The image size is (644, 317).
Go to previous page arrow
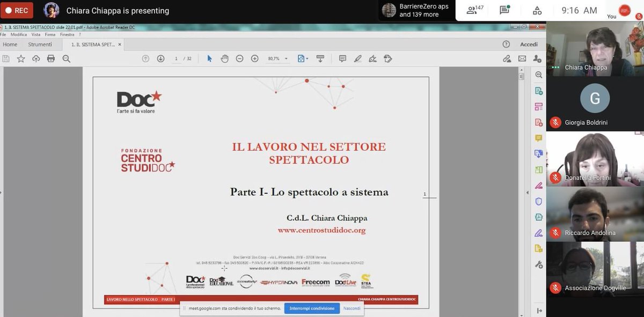point(145,58)
